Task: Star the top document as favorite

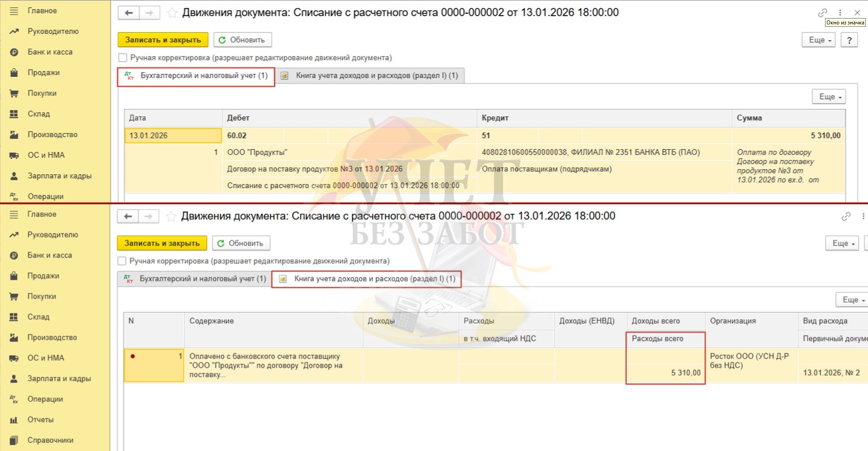Action: point(172,13)
